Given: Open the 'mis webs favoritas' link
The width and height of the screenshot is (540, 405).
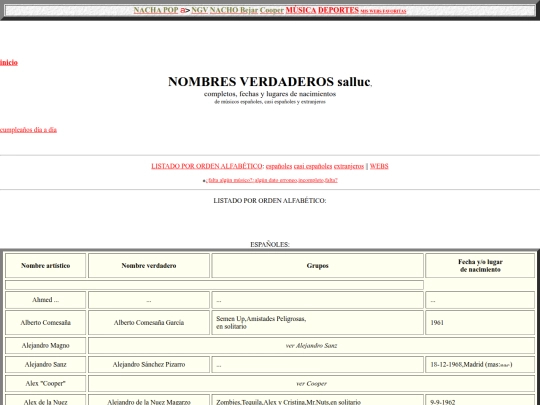Looking at the screenshot, I should pos(383,11).
